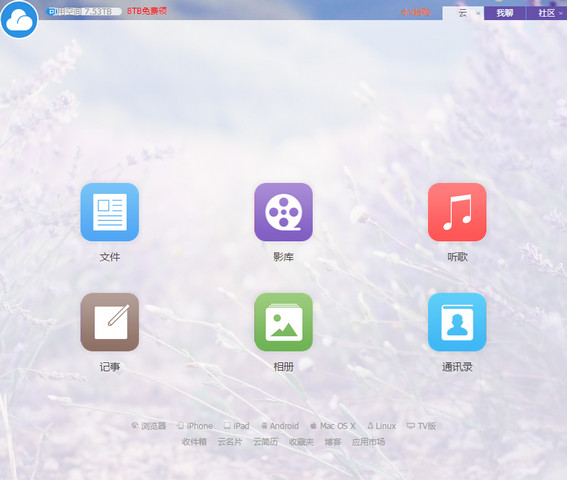
Task: Switch to the 社区 tab
Action: pos(546,13)
